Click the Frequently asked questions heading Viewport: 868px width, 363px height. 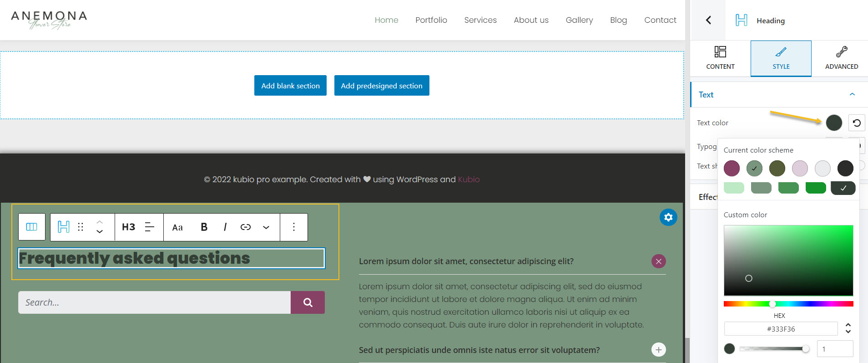click(x=171, y=258)
